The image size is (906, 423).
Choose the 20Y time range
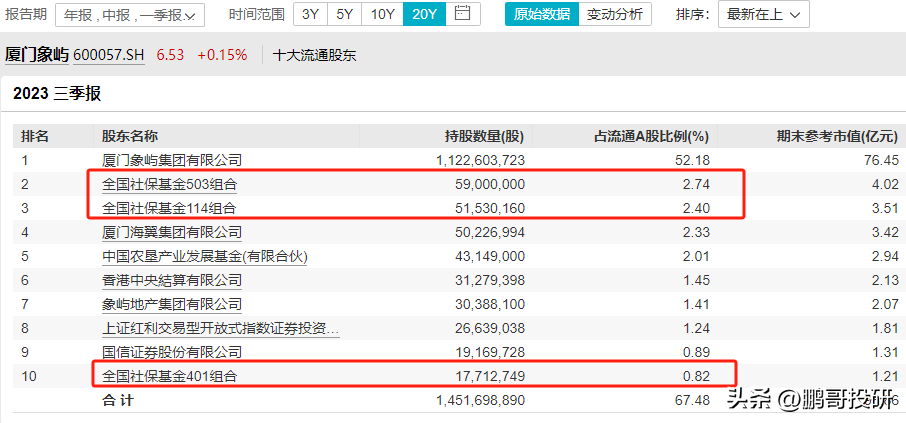click(423, 14)
